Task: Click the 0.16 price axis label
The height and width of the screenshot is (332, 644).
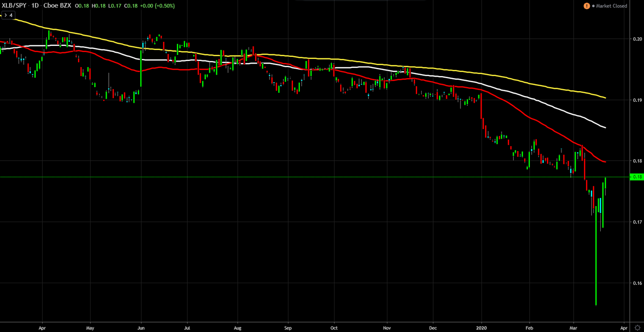Action: [637, 283]
